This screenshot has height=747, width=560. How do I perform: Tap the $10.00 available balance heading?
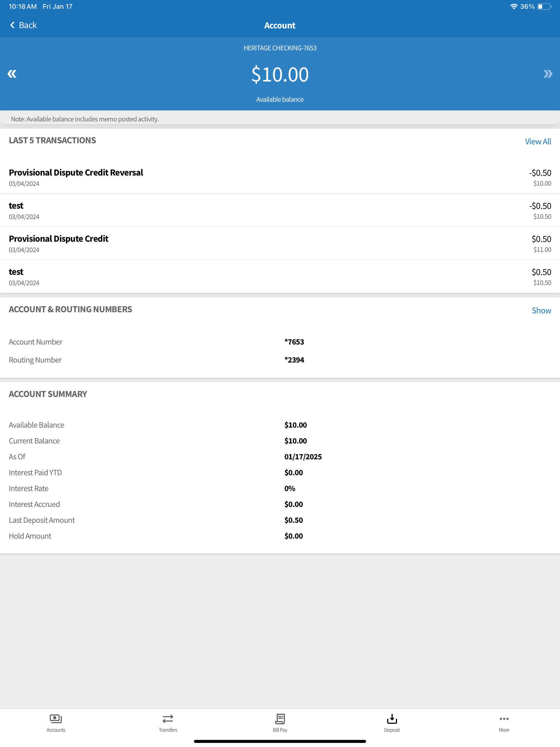pos(280,74)
